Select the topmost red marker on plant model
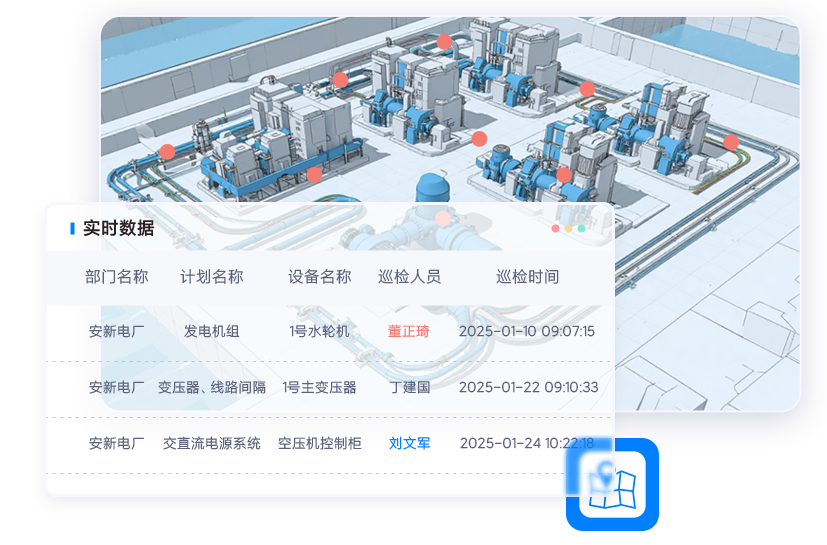The height and width of the screenshot is (545, 827). [x=444, y=42]
